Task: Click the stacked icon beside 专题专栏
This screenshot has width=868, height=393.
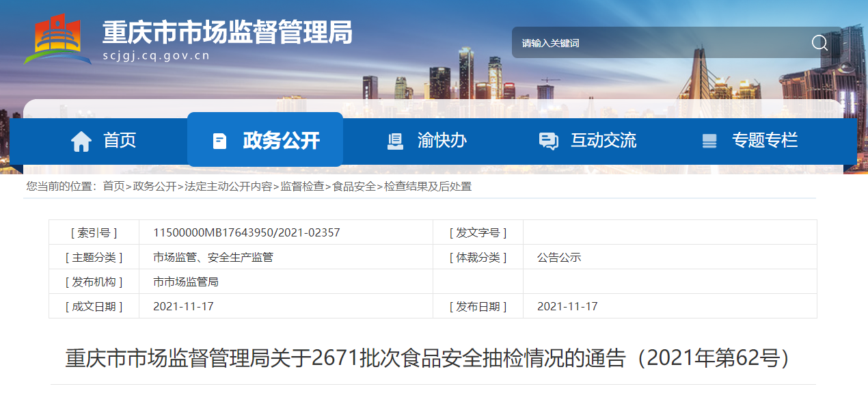Action: coord(709,141)
